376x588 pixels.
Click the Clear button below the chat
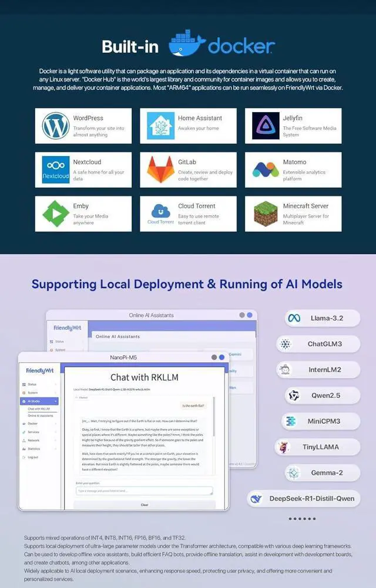tap(145, 505)
